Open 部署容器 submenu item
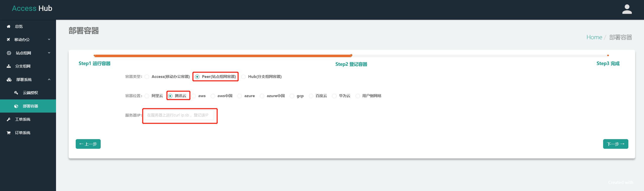This screenshot has width=644, height=191. point(28,106)
